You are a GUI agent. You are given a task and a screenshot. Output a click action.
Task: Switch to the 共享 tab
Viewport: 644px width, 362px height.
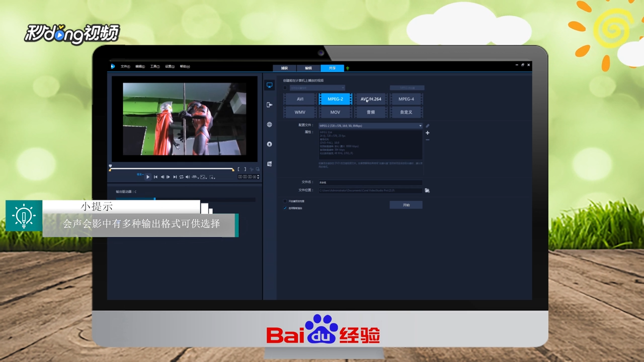pos(332,68)
